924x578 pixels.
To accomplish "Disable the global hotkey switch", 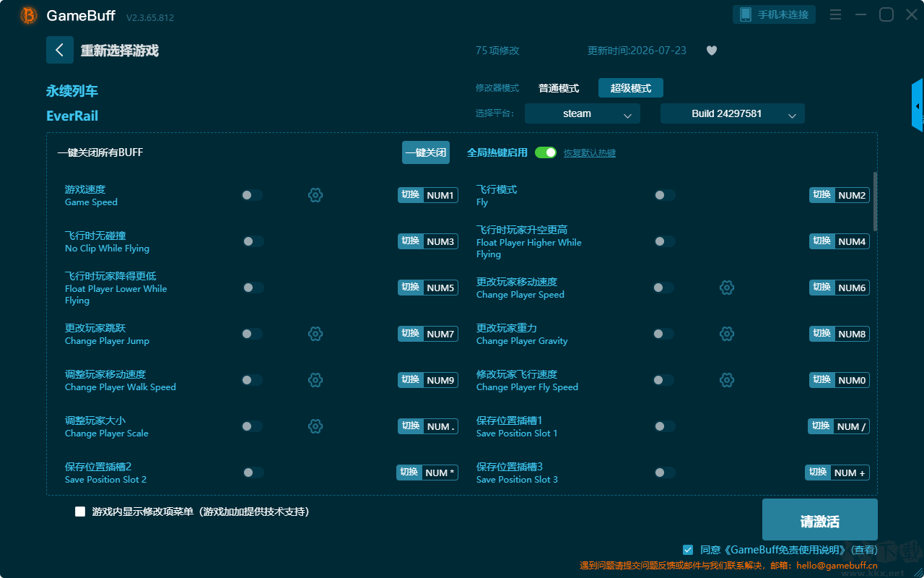I will [x=546, y=152].
